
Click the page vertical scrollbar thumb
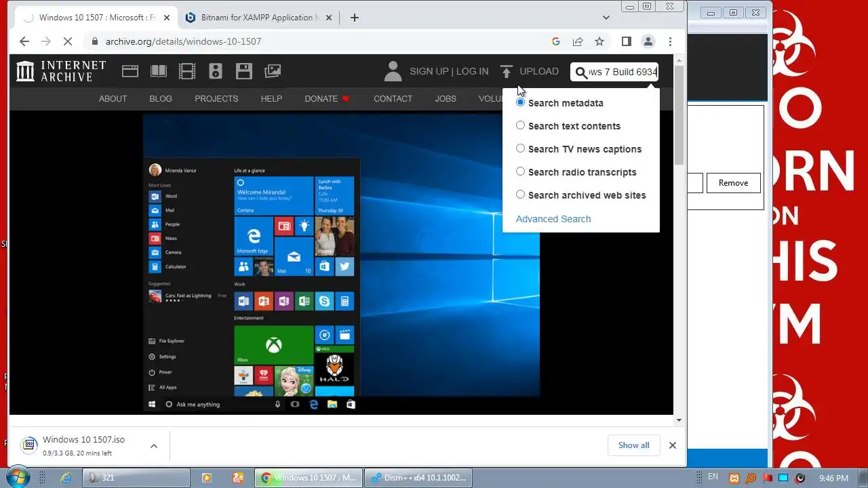679,115
